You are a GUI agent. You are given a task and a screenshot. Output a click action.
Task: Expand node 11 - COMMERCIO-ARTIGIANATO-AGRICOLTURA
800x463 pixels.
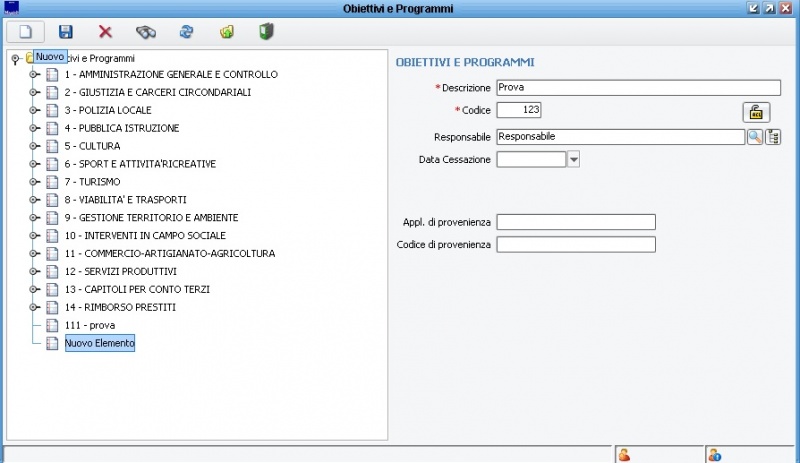point(34,253)
